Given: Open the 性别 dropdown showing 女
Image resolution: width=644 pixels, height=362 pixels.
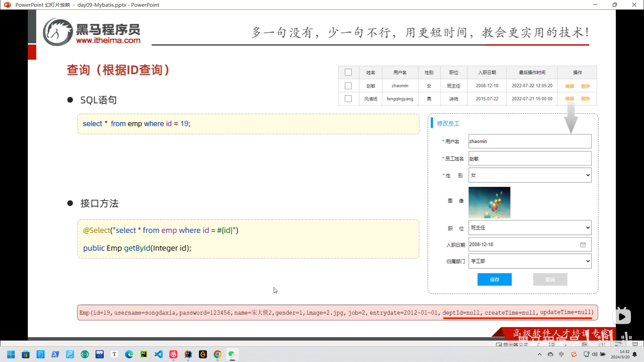Looking at the screenshot, I should tap(530, 175).
